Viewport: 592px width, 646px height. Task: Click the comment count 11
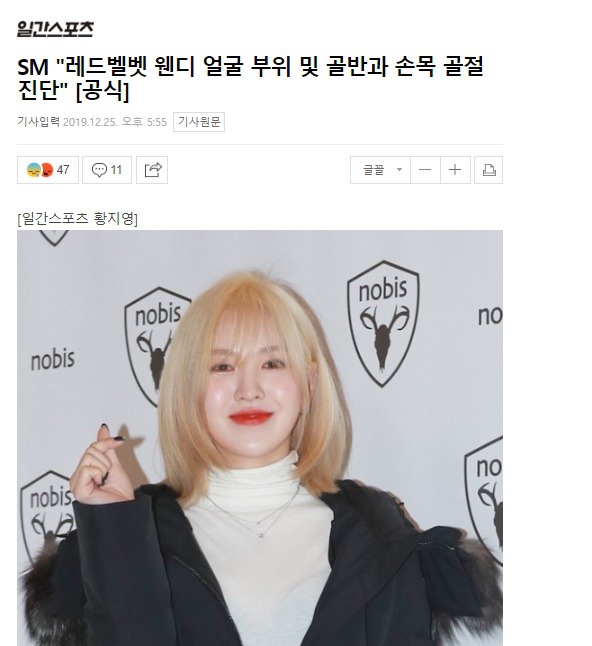click(116, 170)
